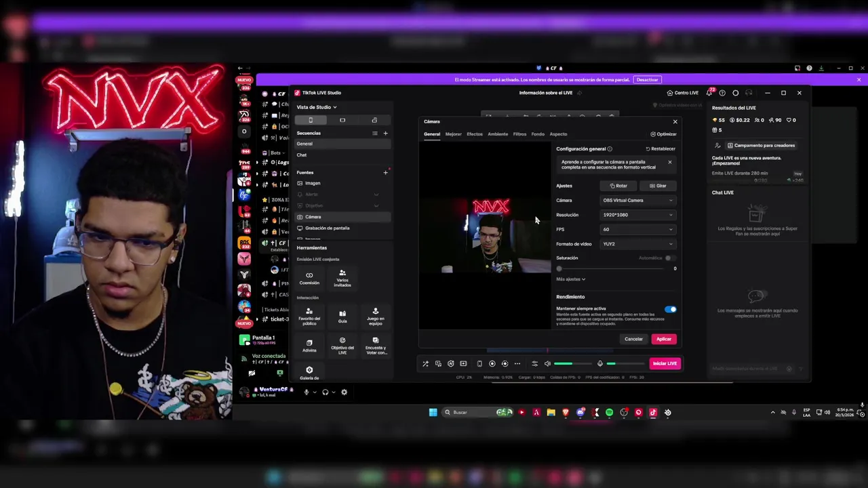Dismiss the vertical format tip message
The image size is (868, 488).
click(669, 162)
